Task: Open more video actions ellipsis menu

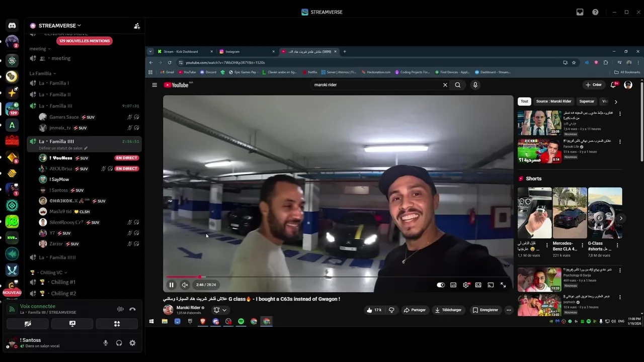Action: coord(509,310)
